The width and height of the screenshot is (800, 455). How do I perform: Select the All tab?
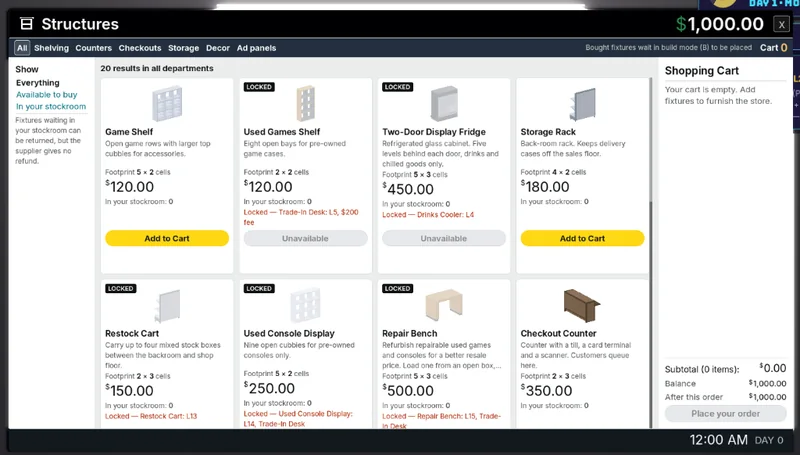point(22,48)
